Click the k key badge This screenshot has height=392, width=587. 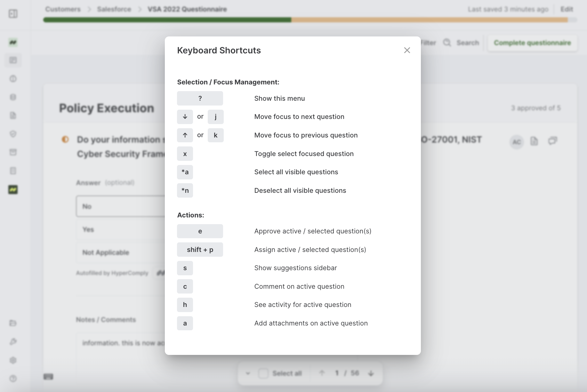(216, 135)
